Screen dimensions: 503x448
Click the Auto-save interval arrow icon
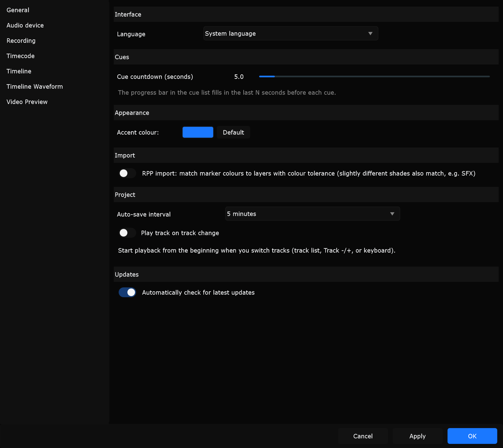coord(392,214)
